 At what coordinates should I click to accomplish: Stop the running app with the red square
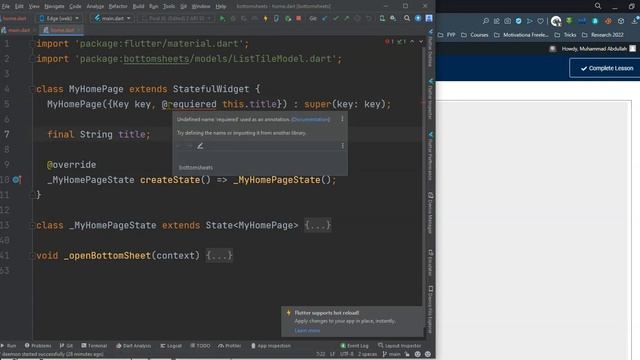pos(298,18)
